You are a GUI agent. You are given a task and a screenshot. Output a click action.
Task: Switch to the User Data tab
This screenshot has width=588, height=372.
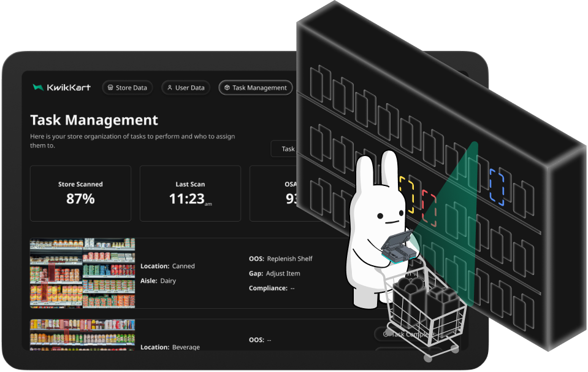186,88
